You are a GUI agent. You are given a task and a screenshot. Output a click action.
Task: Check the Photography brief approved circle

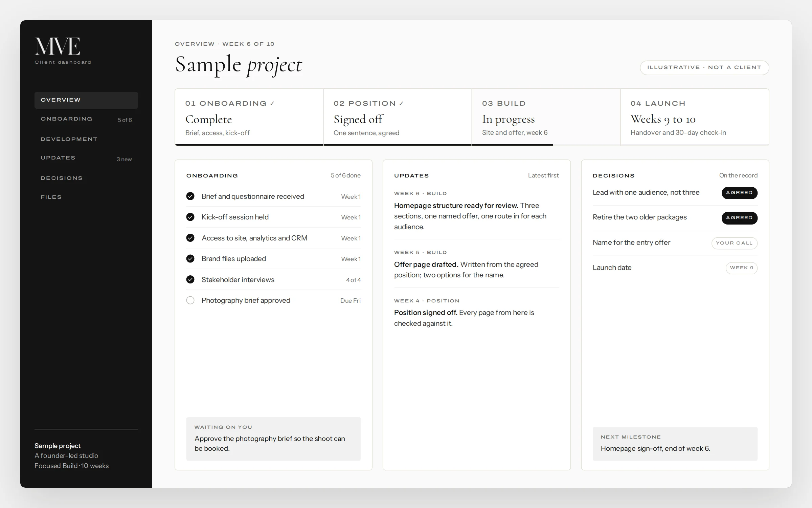(190, 300)
